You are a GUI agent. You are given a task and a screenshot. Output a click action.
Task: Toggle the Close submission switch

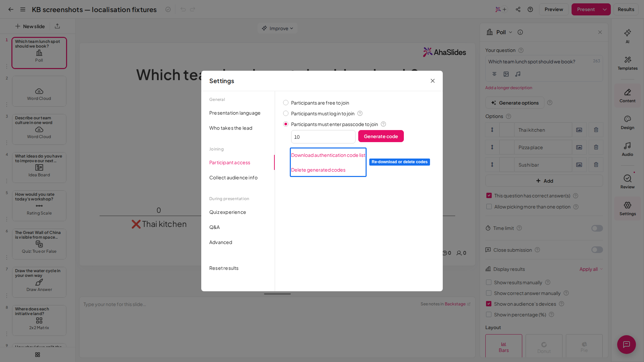[597, 250]
